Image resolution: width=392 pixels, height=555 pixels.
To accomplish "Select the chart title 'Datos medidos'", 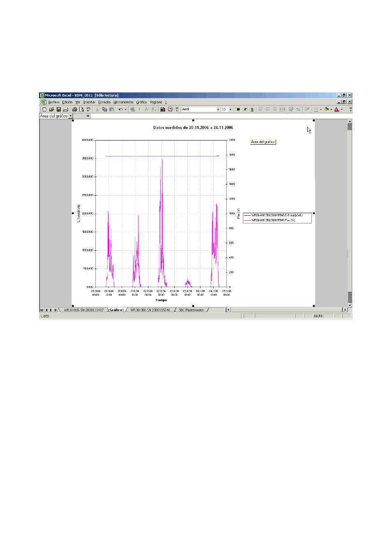I will click(x=193, y=128).
